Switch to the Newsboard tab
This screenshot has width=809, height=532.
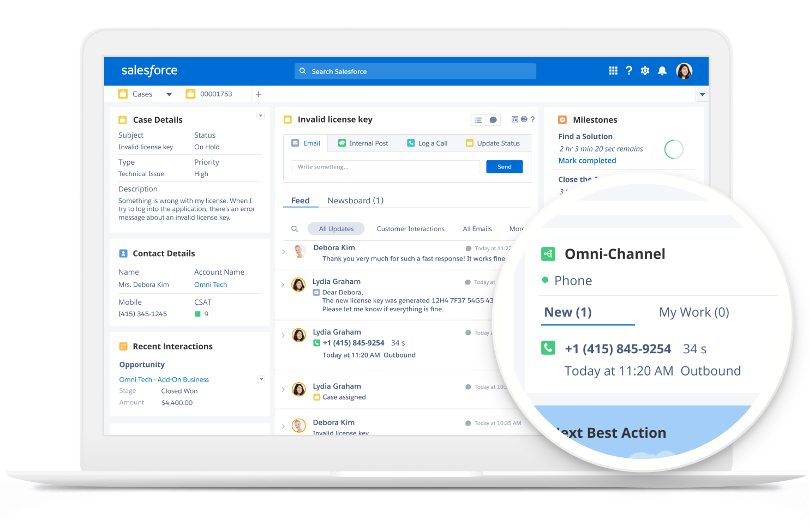point(355,201)
